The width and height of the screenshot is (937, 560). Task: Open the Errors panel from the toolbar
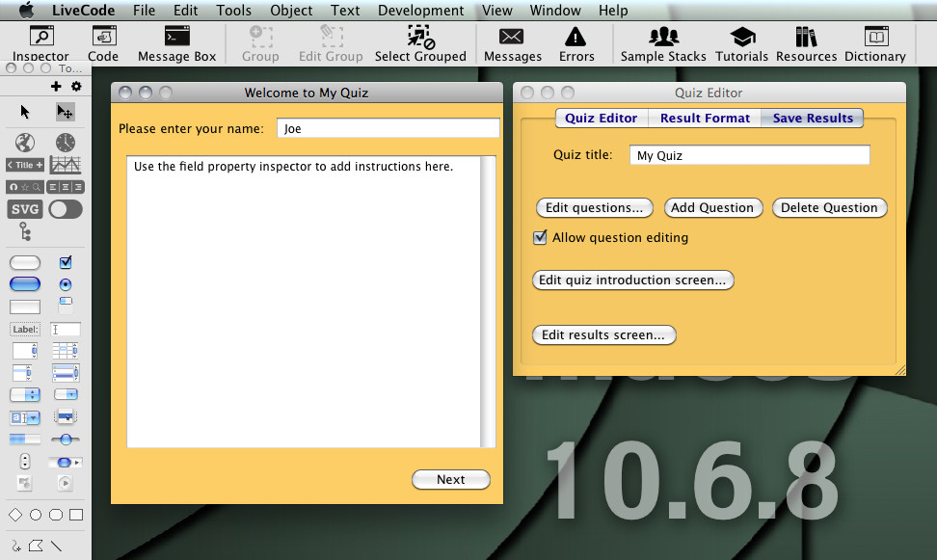[x=576, y=43]
